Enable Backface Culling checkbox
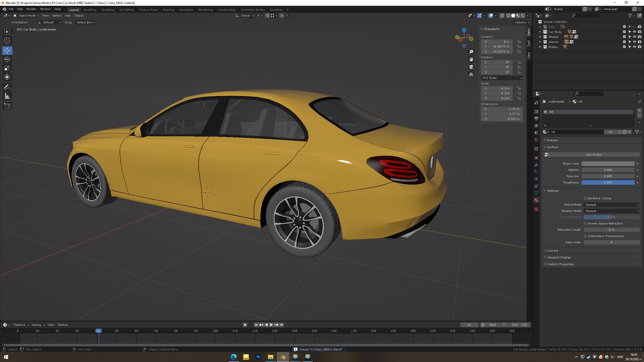Viewport: 644px width, 362px height. [585, 198]
